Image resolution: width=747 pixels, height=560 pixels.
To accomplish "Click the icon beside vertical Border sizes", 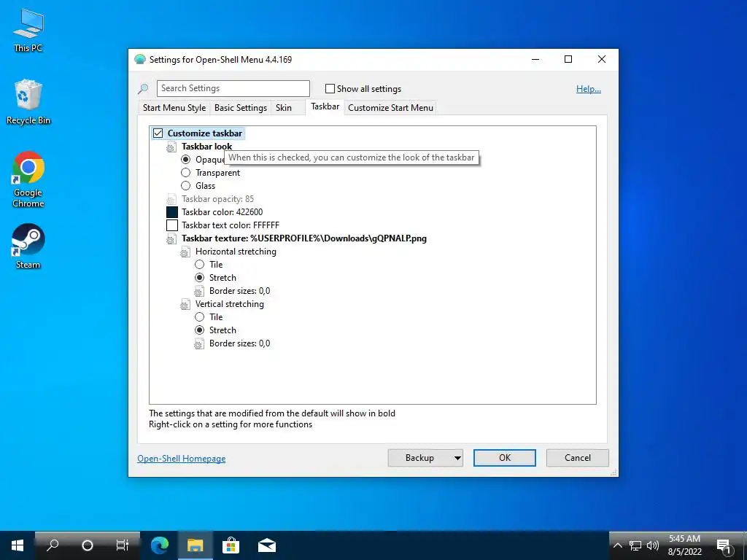I will pos(199,344).
